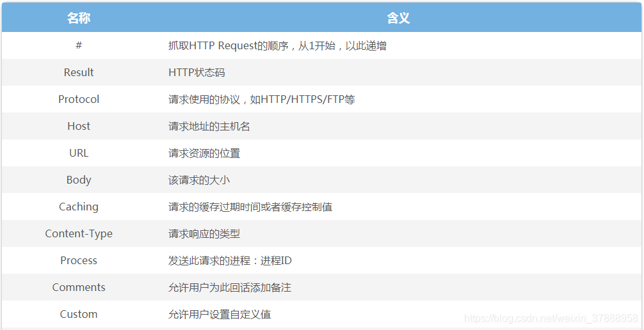Select the 'URL' name cell
Viewport: 644px width, 330px height.
tap(79, 153)
